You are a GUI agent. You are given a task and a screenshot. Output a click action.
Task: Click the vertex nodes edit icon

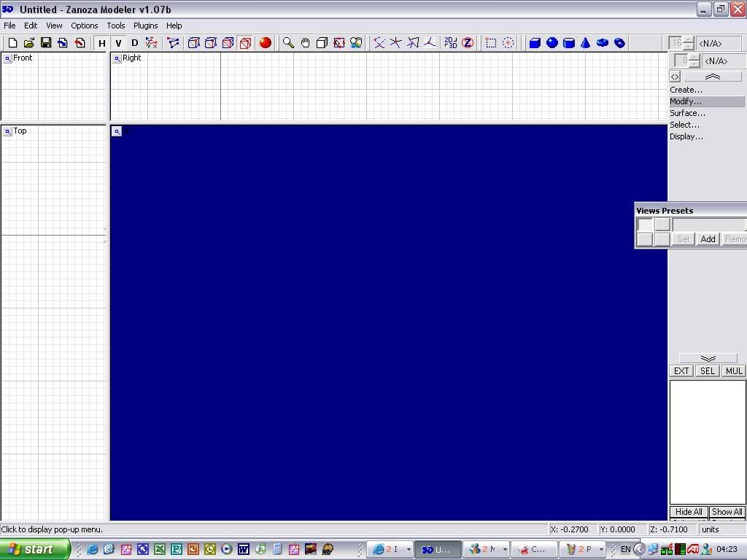click(174, 43)
